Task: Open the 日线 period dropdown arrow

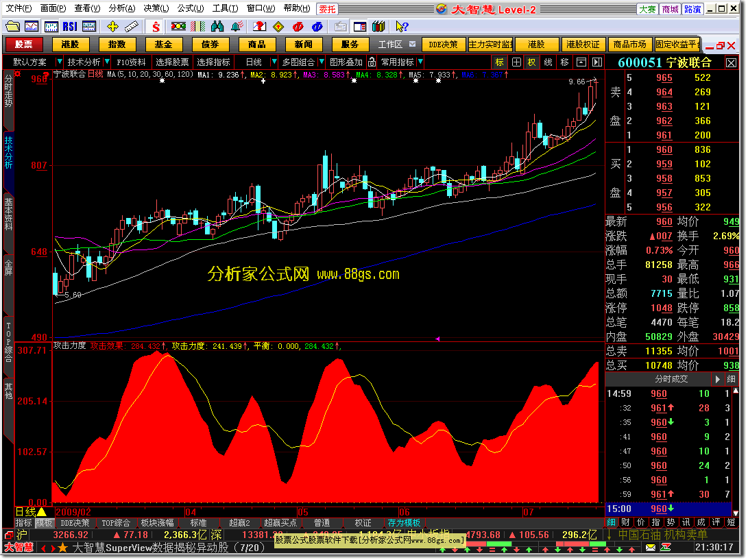Action: [274, 62]
